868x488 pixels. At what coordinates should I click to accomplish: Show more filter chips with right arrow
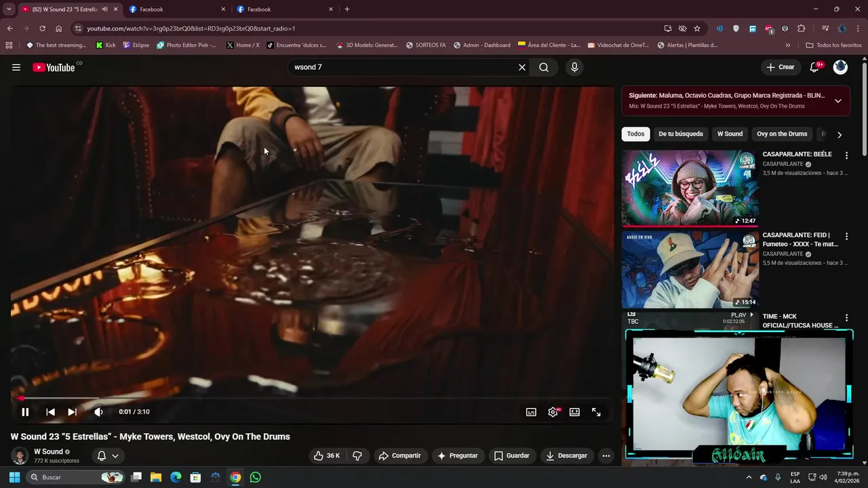coord(840,134)
